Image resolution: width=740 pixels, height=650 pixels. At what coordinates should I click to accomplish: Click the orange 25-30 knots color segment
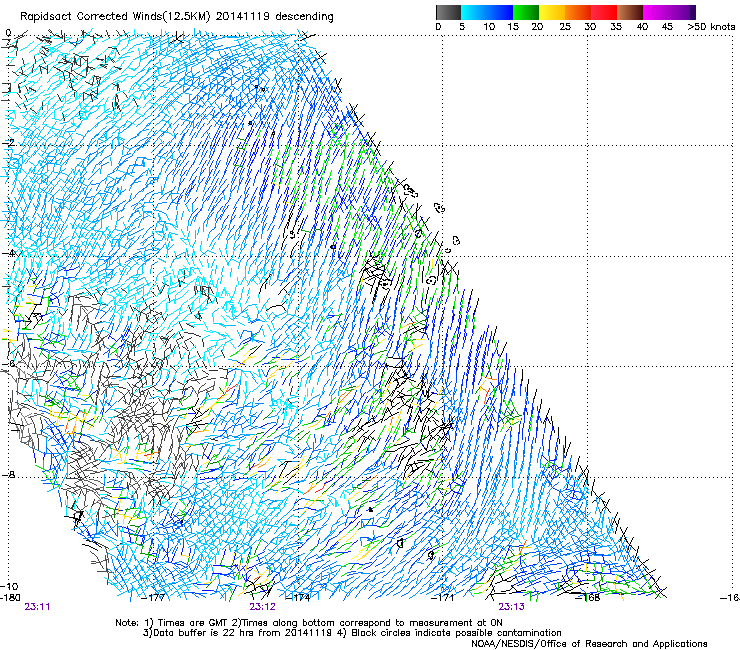tap(578, 12)
